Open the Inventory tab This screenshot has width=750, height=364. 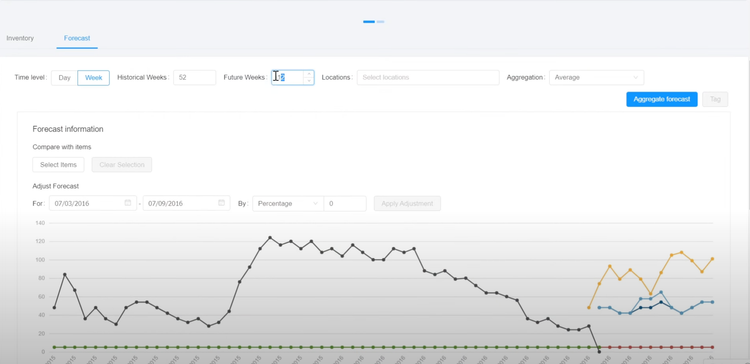pos(20,38)
